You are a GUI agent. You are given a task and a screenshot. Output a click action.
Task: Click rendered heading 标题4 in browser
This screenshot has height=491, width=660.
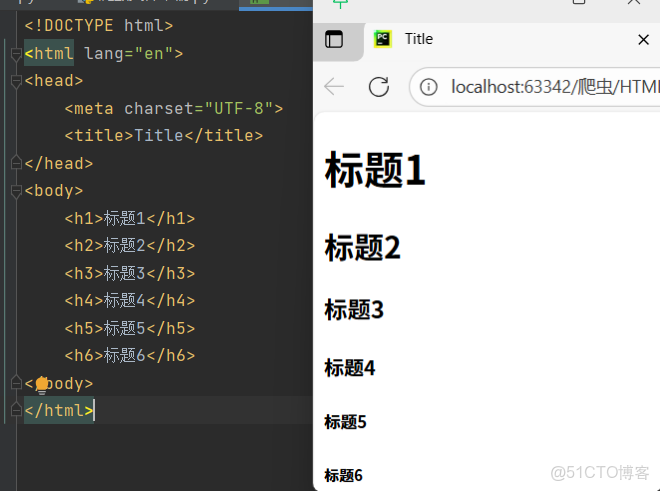click(x=349, y=368)
